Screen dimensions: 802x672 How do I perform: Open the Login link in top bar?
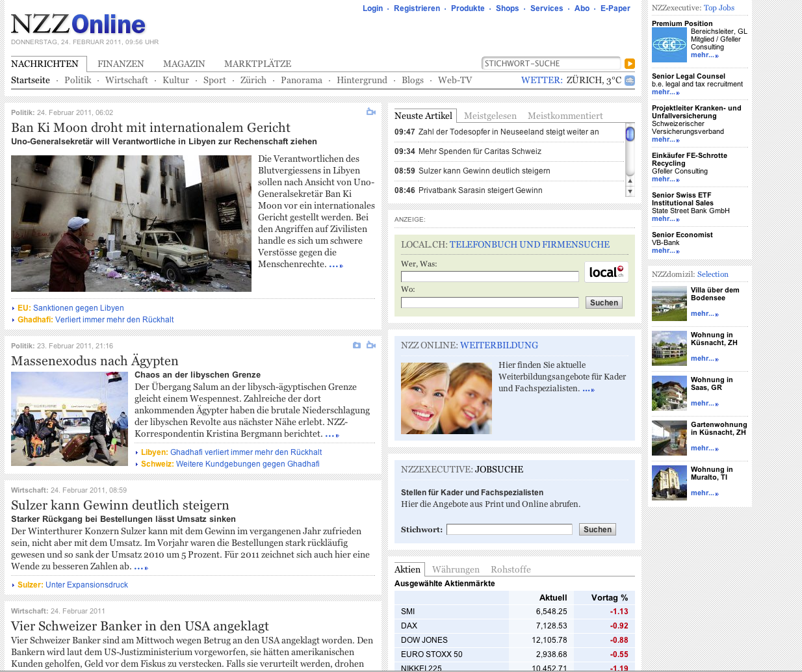pyautogui.click(x=372, y=8)
